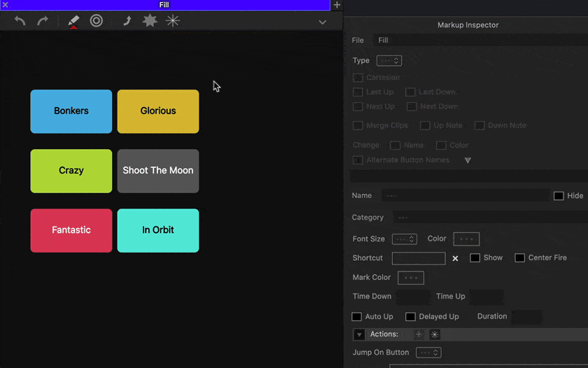Click the solid starburst icon
588x368 pixels.
[150, 20]
